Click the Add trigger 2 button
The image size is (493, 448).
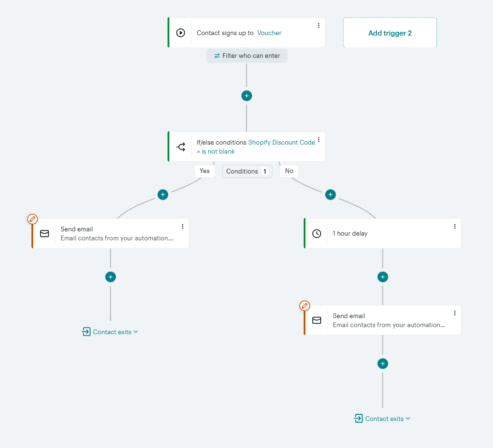click(390, 33)
